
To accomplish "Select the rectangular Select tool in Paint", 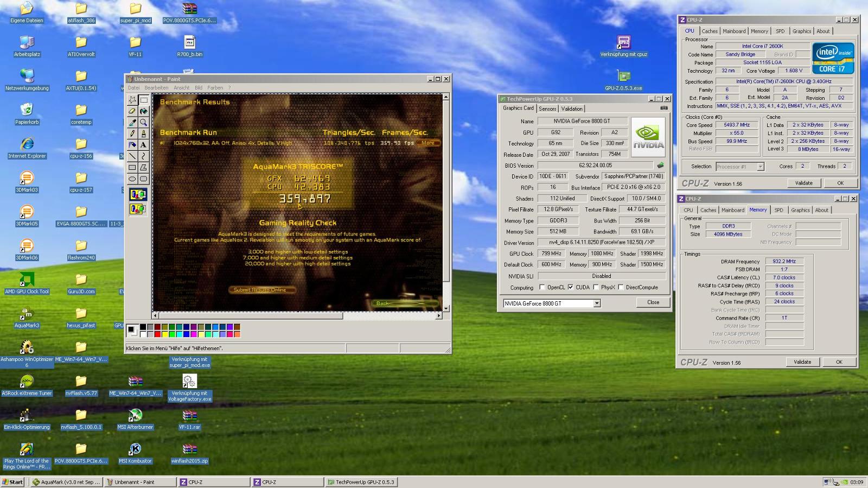I will (x=143, y=100).
